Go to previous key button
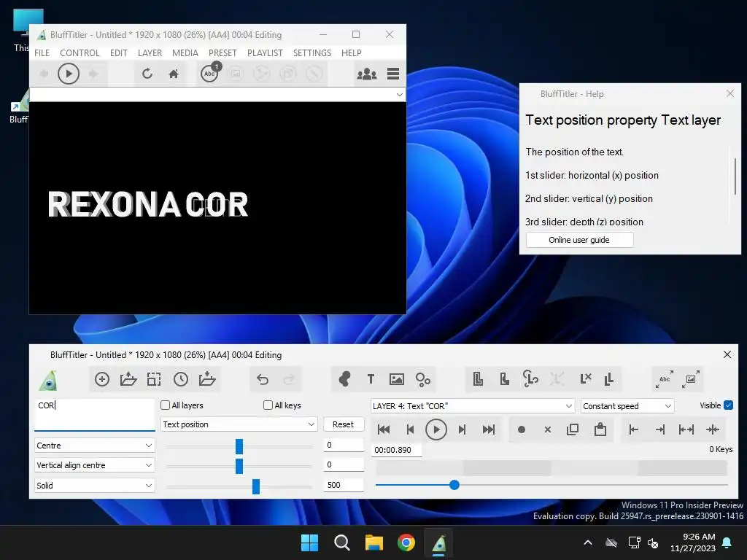 410,429
